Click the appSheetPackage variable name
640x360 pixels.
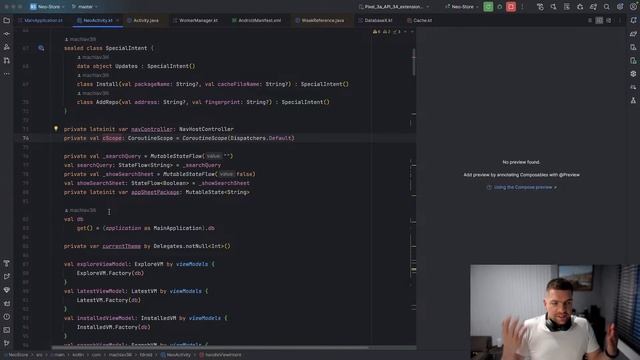pos(155,192)
